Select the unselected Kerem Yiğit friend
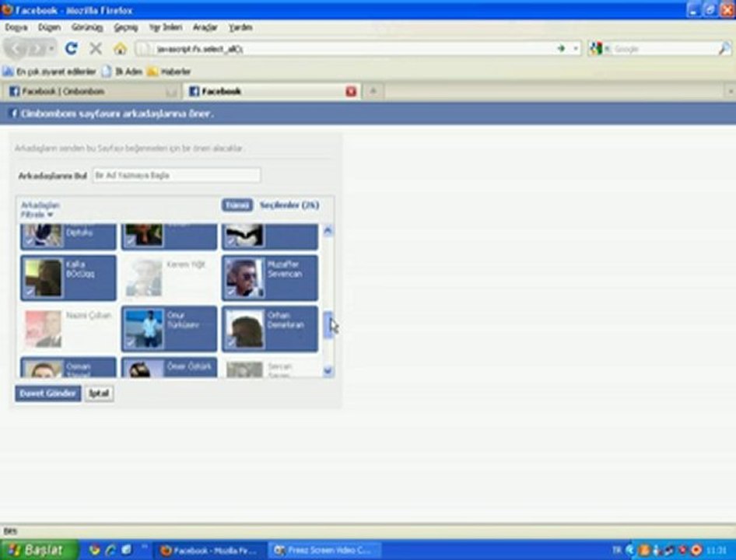Screen dimensions: 736x560 click(169, 278)
